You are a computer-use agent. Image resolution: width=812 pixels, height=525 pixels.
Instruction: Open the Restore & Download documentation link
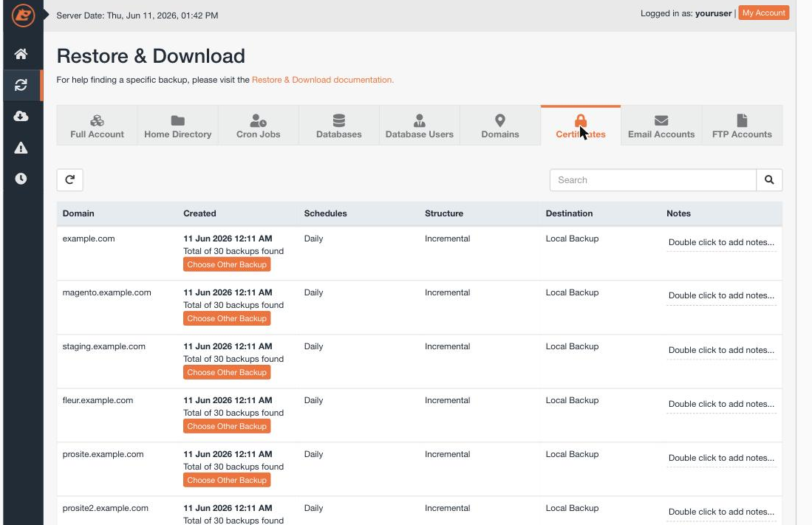tap(323, 80)
